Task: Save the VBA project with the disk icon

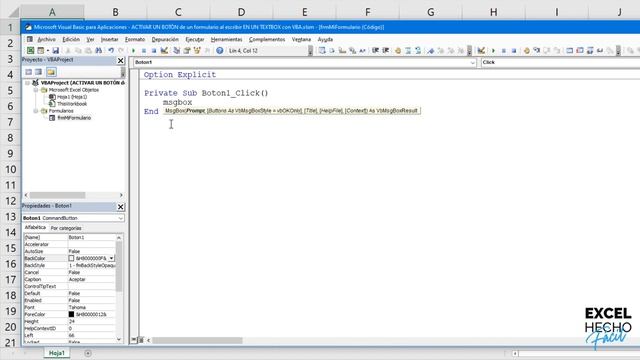Action: 56,51
